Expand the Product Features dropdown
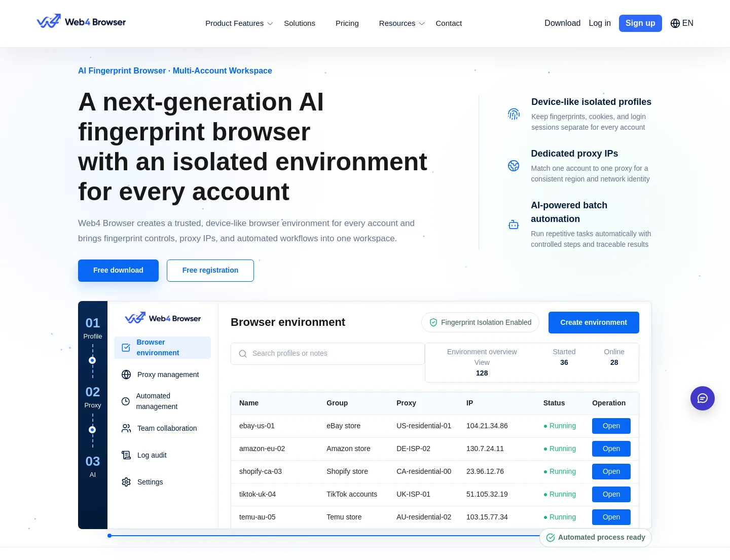This screenshot has width=730, height=560. [239, 23]
